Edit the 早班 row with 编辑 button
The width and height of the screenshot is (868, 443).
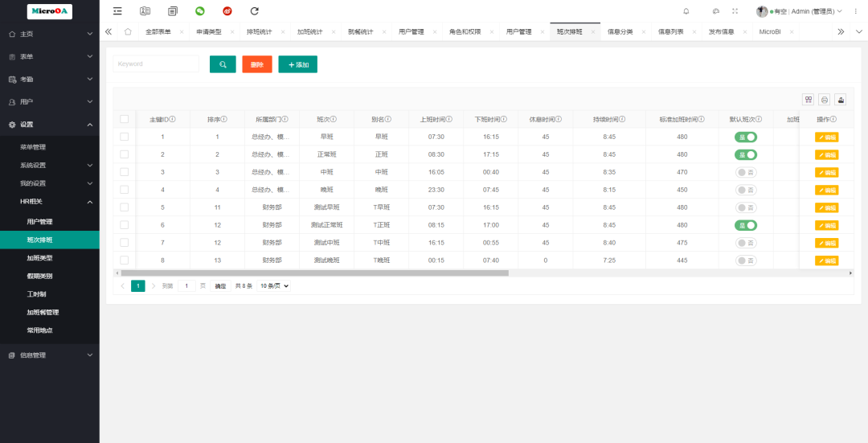click(x=826, y=137)
